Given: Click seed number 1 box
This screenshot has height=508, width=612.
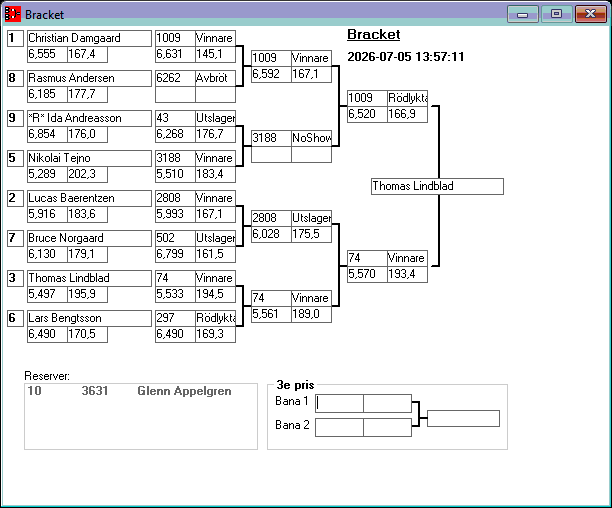Looking at the screenshot, I should [15, 38].
